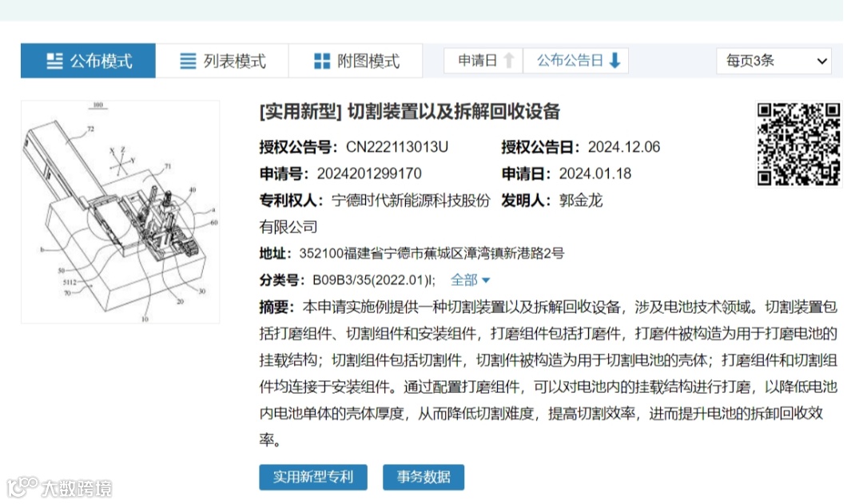Open the 每页3条 page-size dropdown
Image resolution: width=863 pixels, height=504 pixels.
tap(774, 61)
